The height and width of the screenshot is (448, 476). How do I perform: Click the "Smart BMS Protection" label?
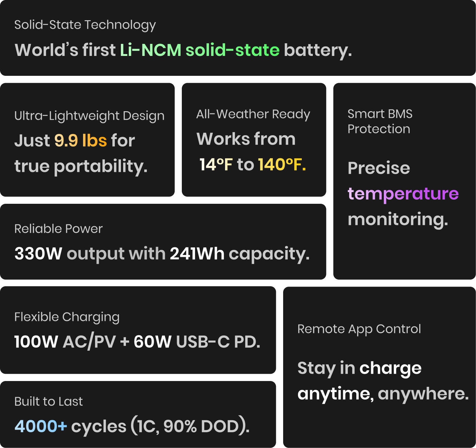[x=380, y=121]
